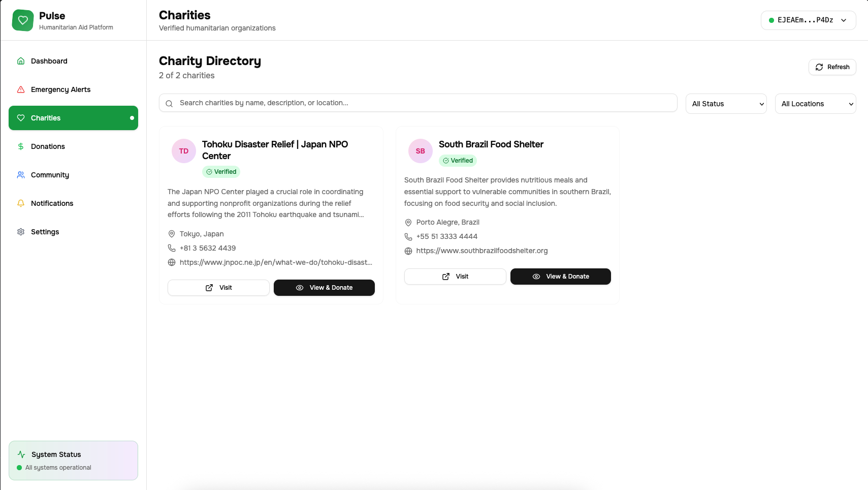This screenshot has height=490, width=868.
Task: Click the TD charity avatar
Action: (x=184, y=151)
